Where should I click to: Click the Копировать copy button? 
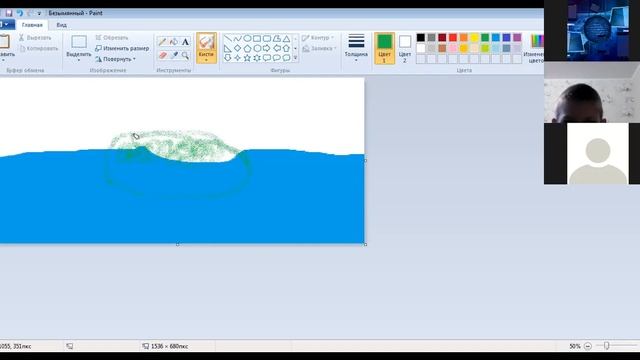click(39, 48)
